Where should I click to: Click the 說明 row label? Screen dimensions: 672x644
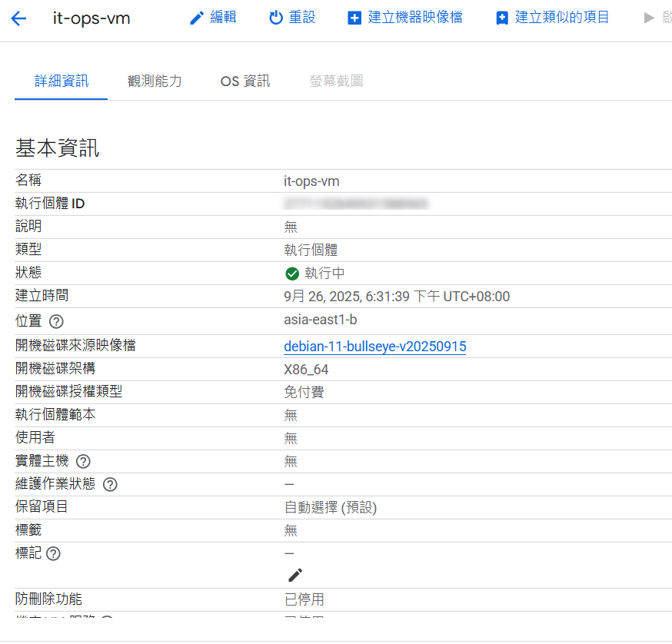click(28, 226)
